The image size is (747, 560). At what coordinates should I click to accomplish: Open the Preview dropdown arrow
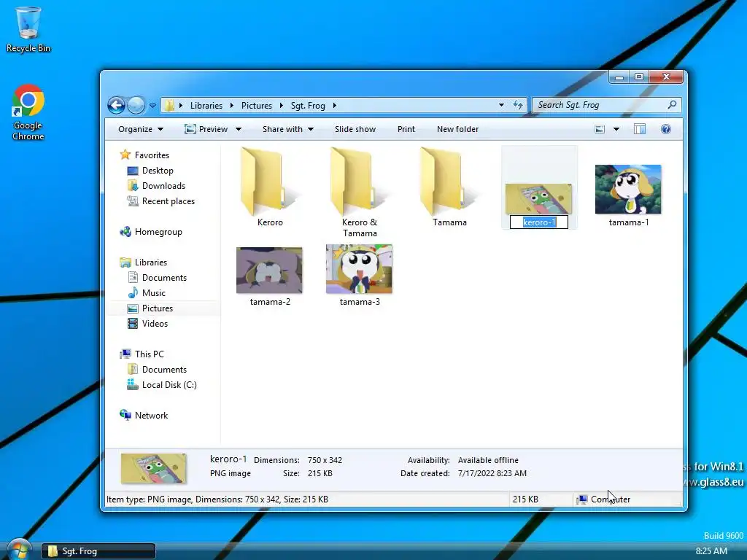click(239, 129)
